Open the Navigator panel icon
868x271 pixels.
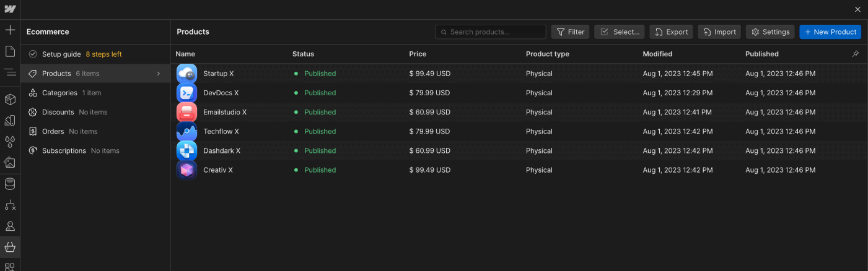pos(10,72)
